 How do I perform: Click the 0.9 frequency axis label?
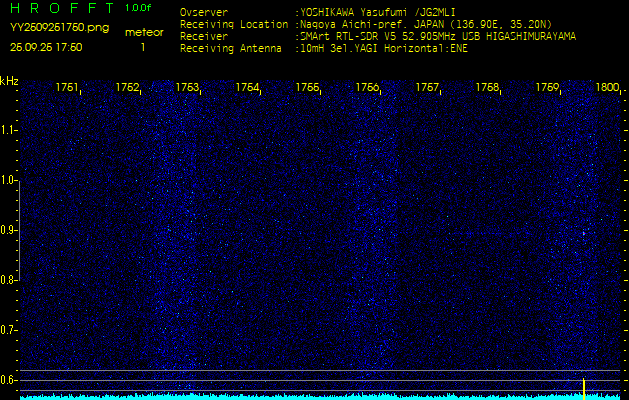8,230
